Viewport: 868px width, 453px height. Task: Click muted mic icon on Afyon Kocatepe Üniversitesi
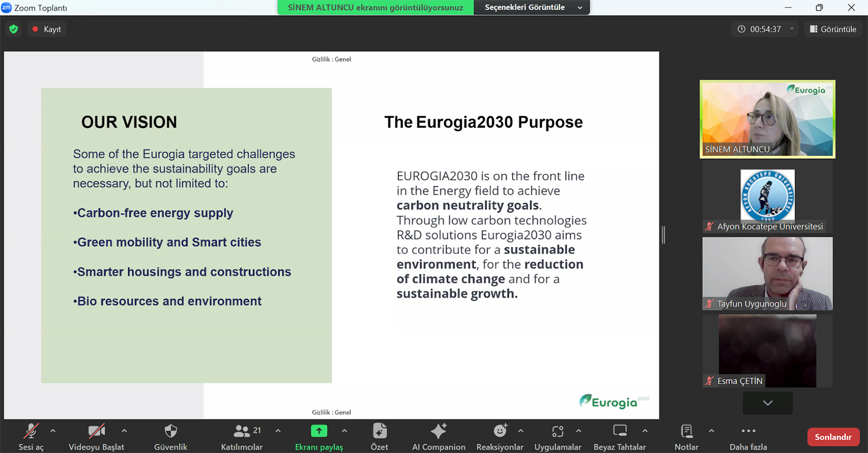coord(709,226)
